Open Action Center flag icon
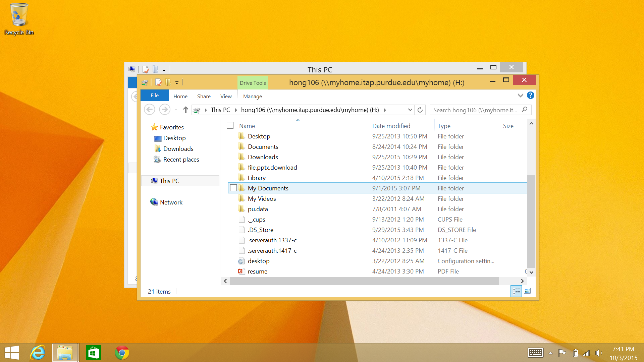Screen dimensions: 644x362 click(x=562, y=353)
